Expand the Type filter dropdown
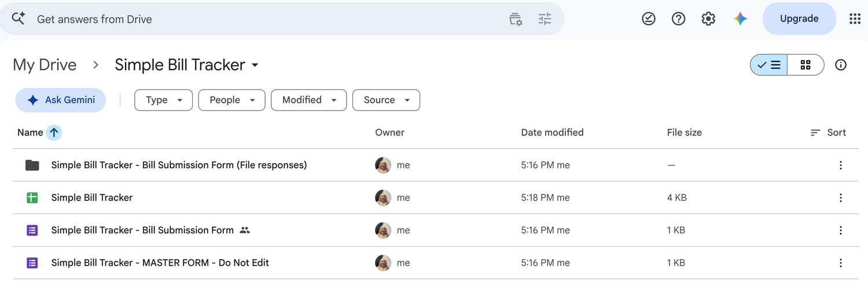The image size is (868, 305). [x=164, y=100]
